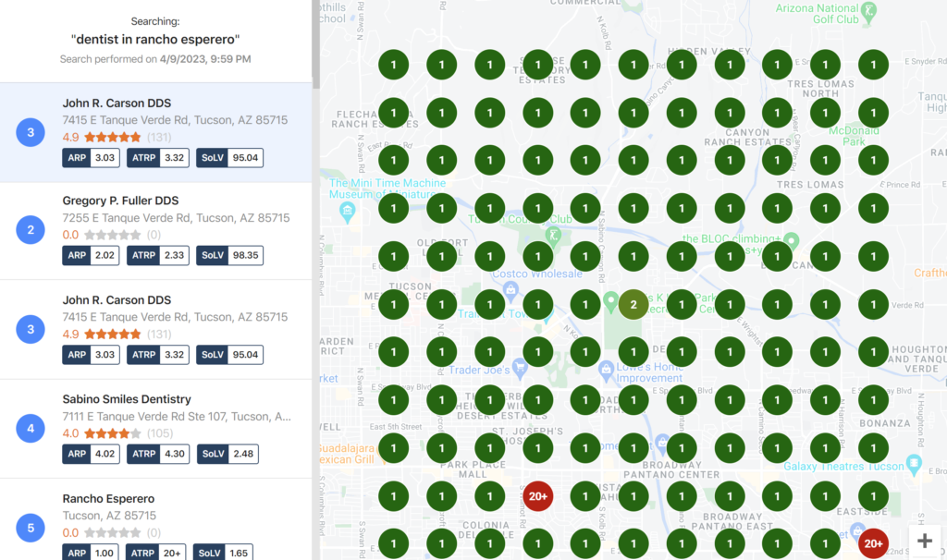Screen dimensions: 947x560
Task: Select the Galaxy Theatres Tucson map pin
Action: pos(916,461)
